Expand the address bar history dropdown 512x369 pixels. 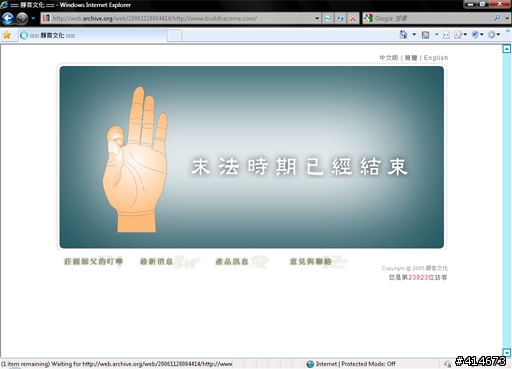[317, 18]
